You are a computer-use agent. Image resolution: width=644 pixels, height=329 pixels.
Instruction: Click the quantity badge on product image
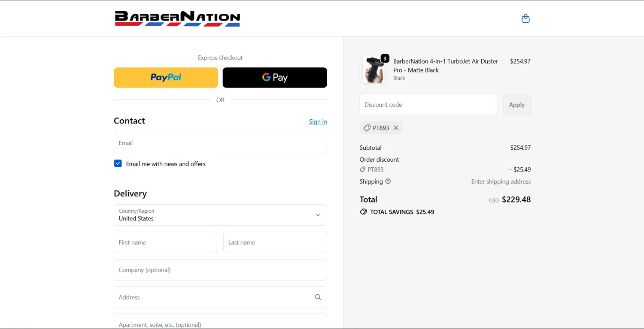(x=385, y=58)
